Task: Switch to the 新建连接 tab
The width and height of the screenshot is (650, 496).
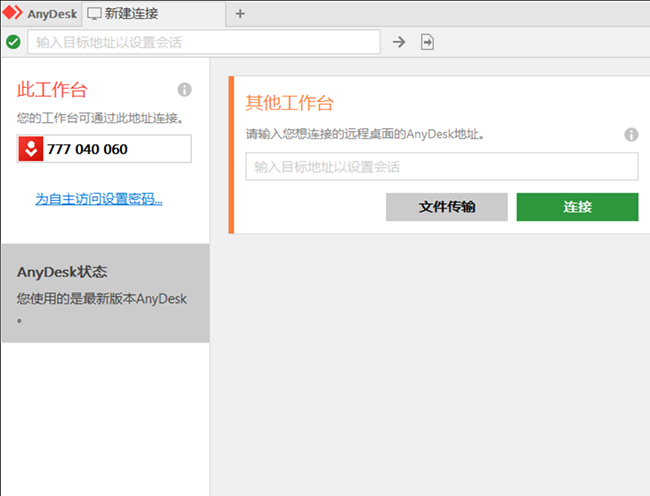Action: (130, 14)
